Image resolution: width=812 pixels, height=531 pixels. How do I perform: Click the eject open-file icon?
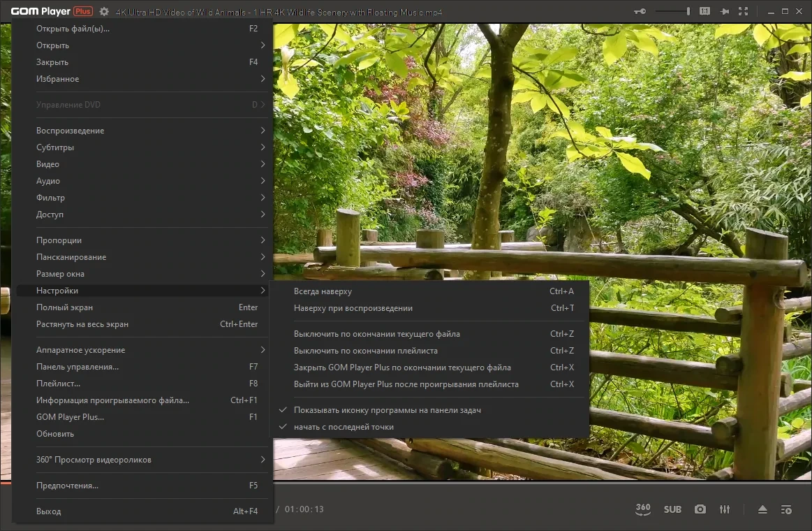(x=762, y=509)
